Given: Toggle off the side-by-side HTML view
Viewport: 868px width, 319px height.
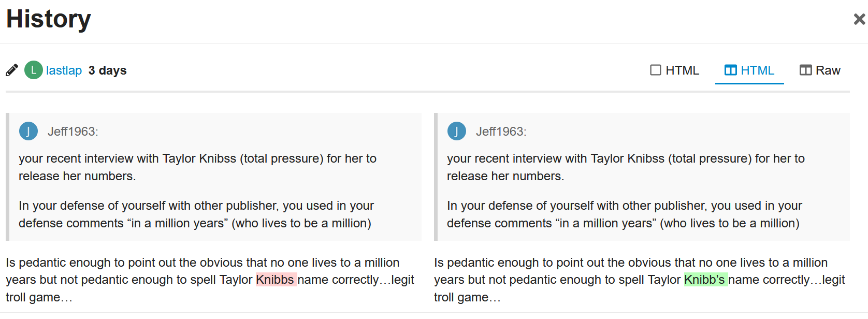Looking at the screenshot, I should click(749, 69).
